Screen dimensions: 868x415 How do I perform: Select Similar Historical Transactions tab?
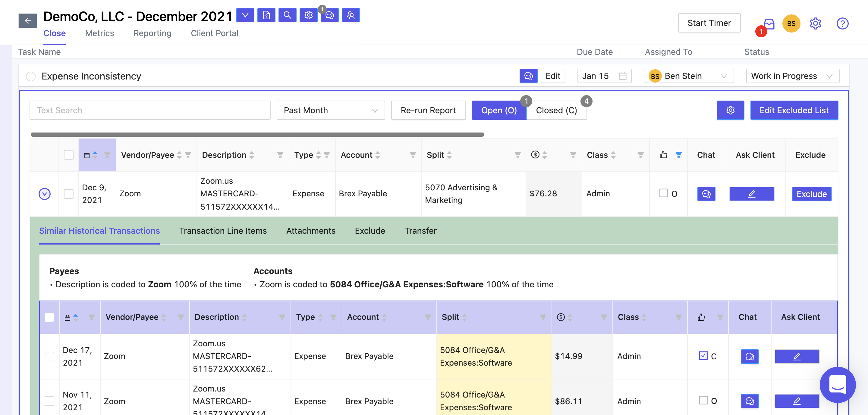click(99, 231)
